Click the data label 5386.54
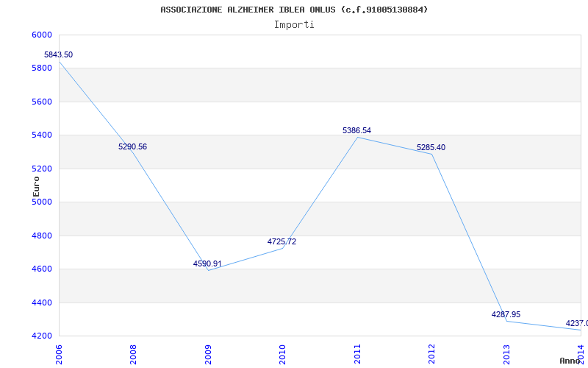 click(x=356, y=131)
